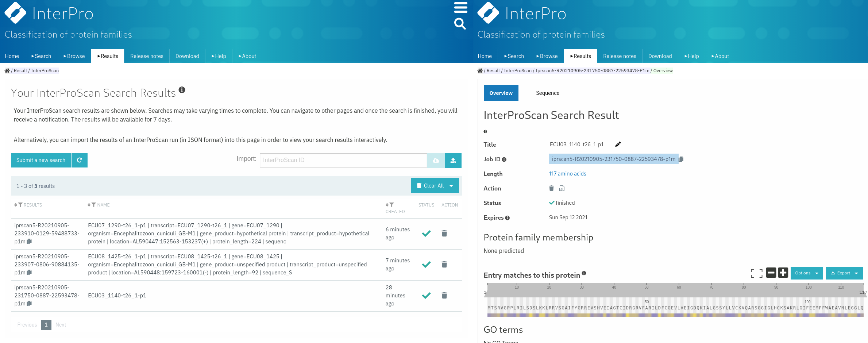This screenshot has height=343, width=868.
Task: Click Submit a new search button
Action: 41,160
